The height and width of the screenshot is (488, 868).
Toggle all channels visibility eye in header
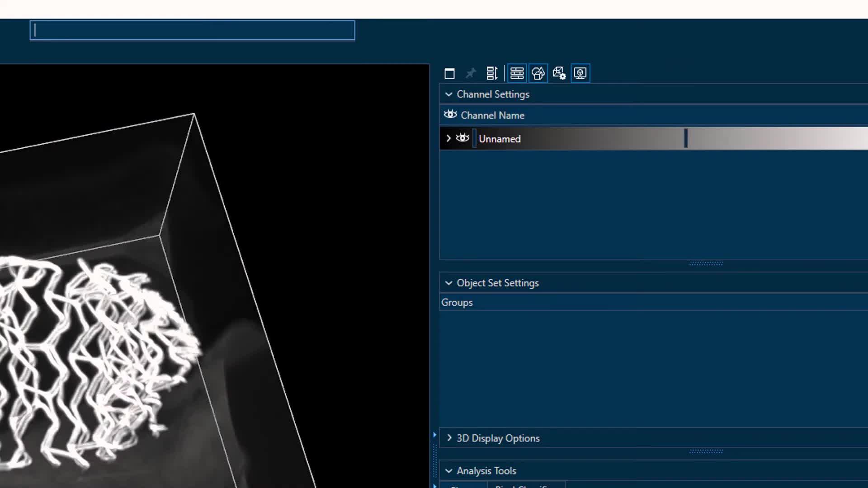(x=450, y=114)
